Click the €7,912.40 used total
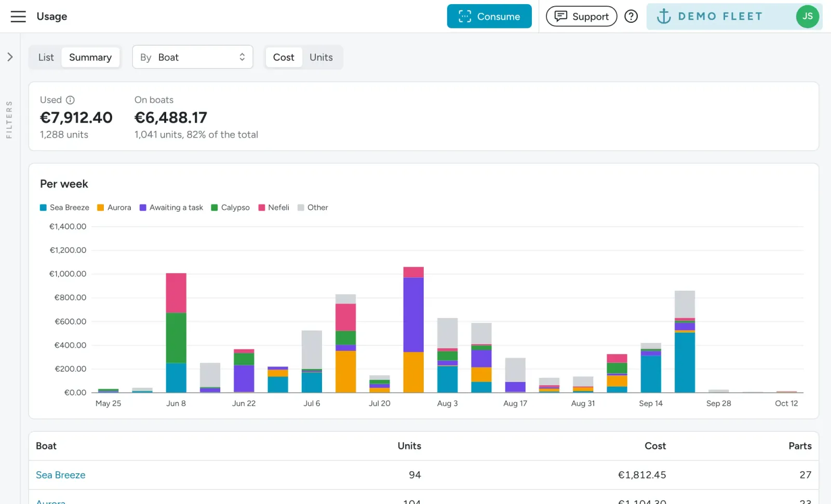 (76, 117)
